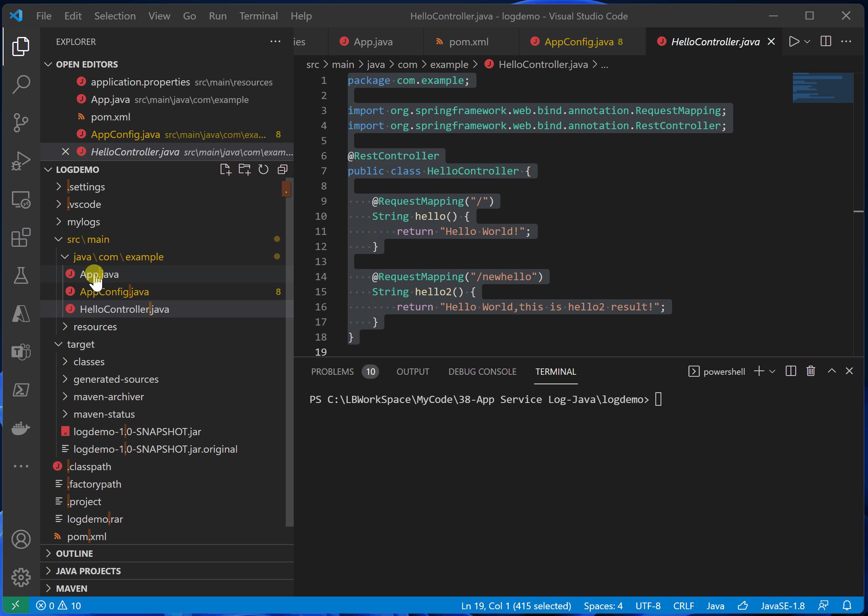Click the split editor icon
This screenshot has width=868, height=616.
(x=826, y=41)
